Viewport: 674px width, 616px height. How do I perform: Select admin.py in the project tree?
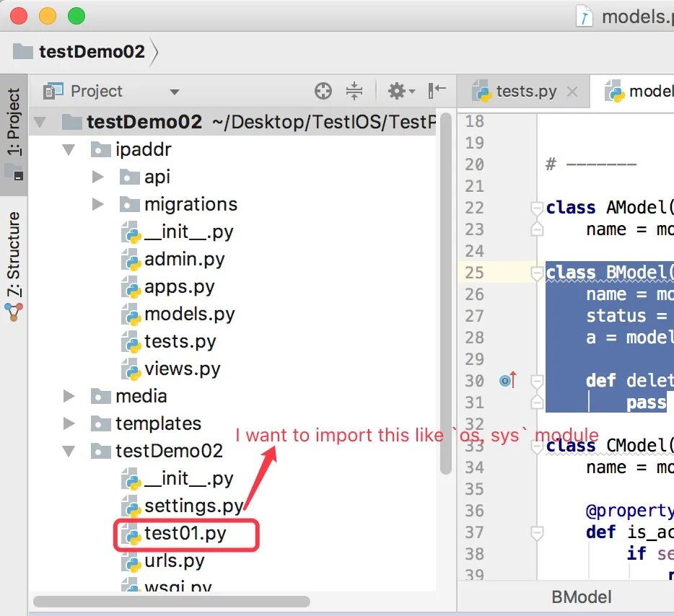[x=232, y=259]
